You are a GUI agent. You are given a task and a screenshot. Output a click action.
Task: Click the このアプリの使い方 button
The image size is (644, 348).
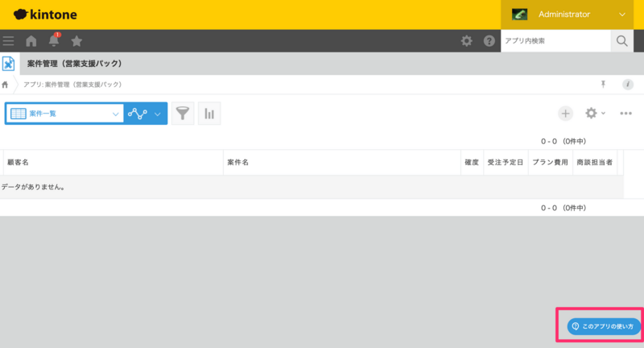coord(604,326)
